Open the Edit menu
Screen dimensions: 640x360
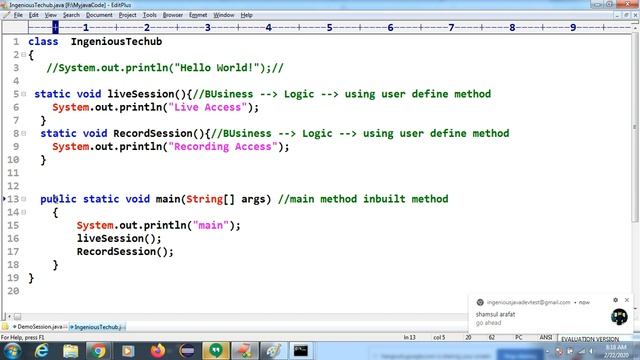33,15
